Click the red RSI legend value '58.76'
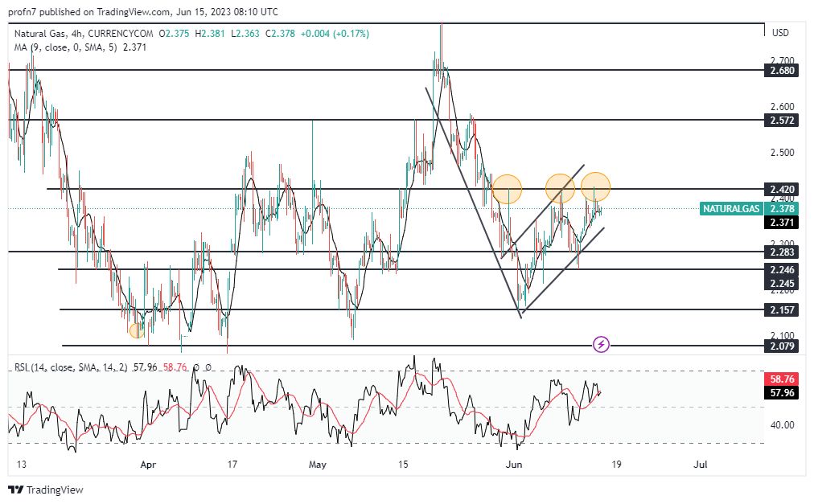The height and width of the screenshot is (504, 814). pos(175,367)
